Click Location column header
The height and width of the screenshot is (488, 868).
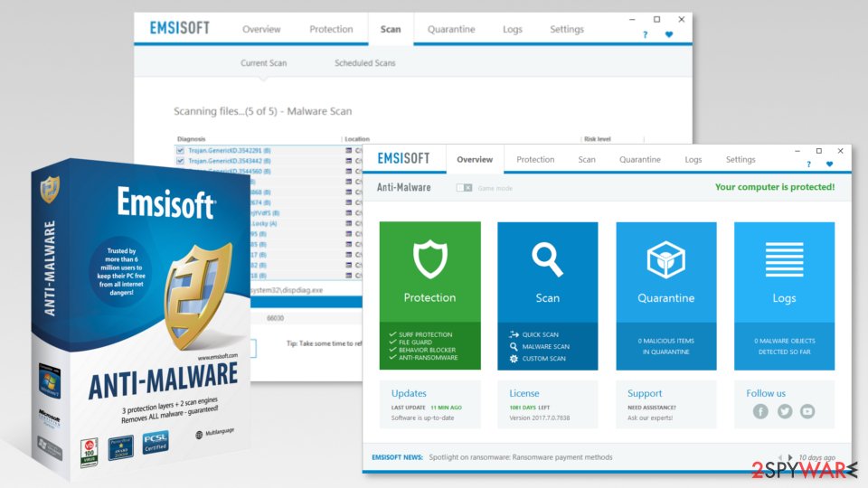pos(357,139)
